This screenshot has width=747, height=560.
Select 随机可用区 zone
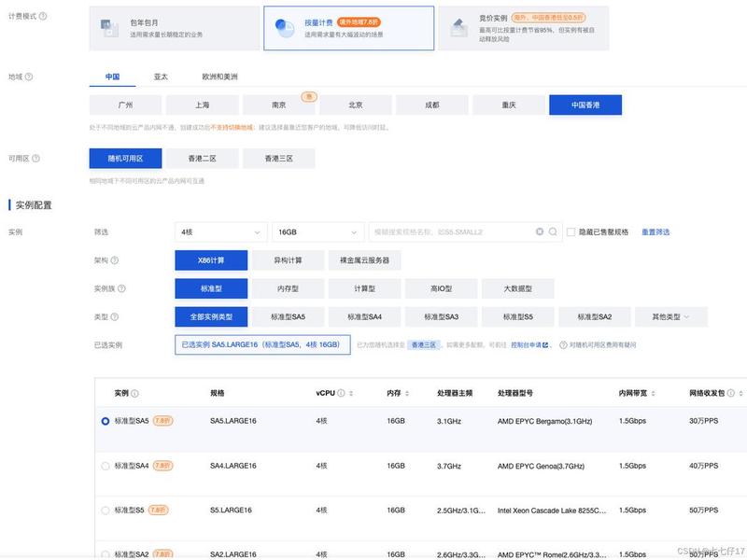pyautogui.click(x=125, y=158)
